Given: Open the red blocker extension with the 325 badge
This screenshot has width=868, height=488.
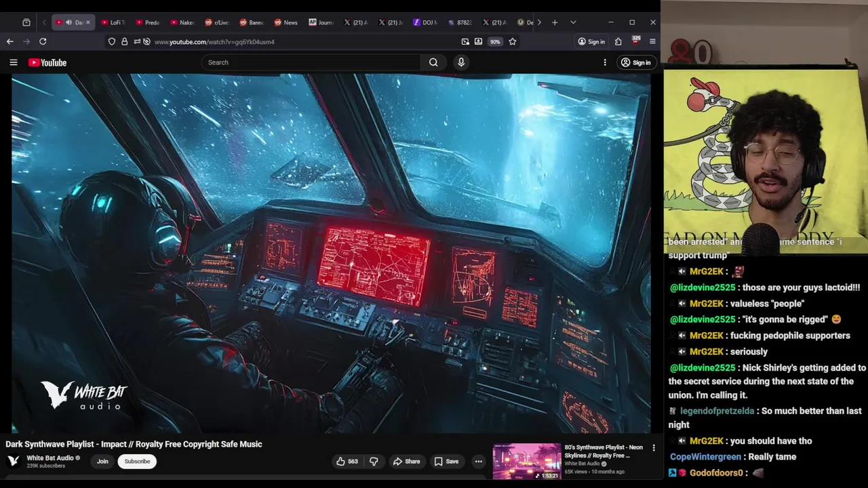Looking at the screenshot, I should (x=635, y=41).
